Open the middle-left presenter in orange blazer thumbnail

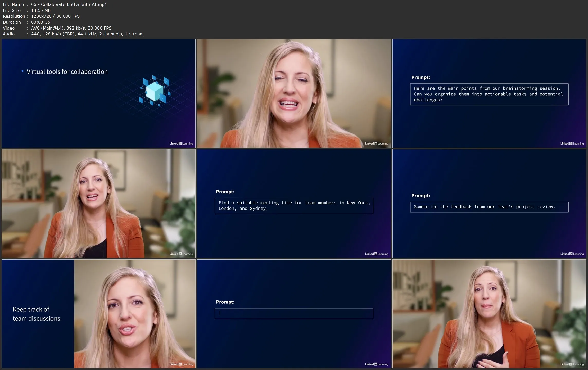[98, 204]
